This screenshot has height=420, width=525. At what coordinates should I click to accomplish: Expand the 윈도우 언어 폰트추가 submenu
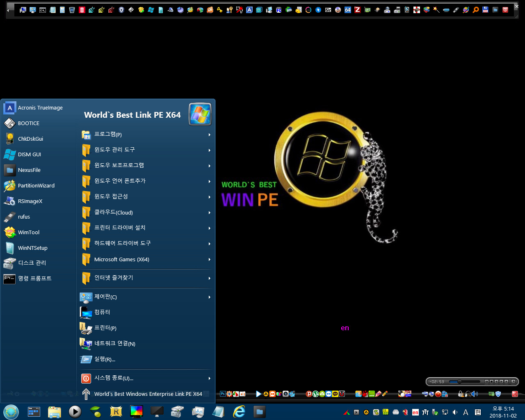pyautogui.click(x=146, y=181)
